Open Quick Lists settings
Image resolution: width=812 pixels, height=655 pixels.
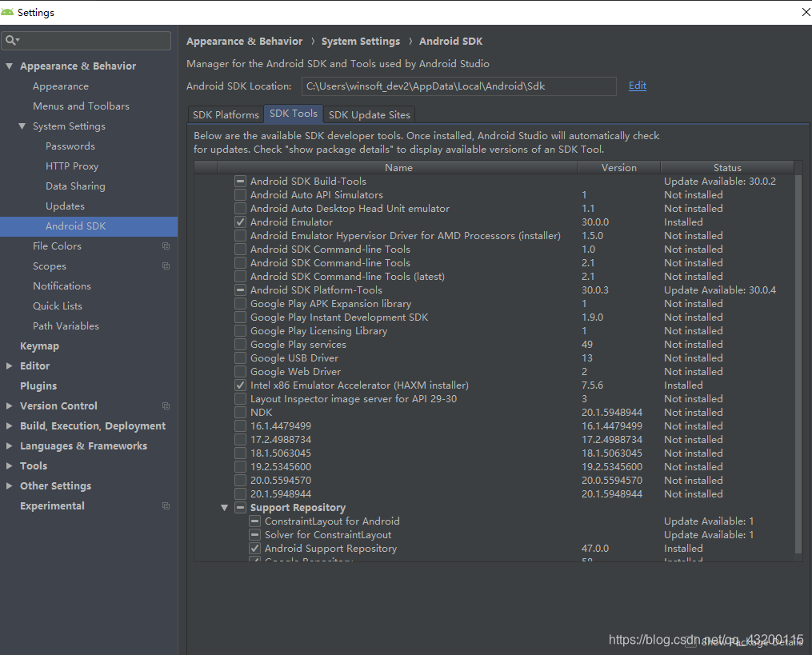pos(58,306)
